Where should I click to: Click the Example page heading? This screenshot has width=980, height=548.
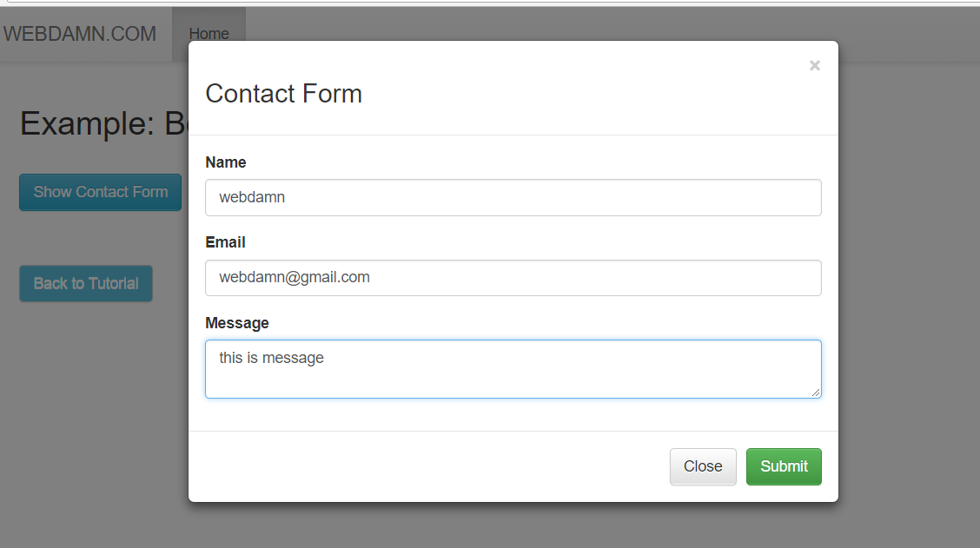103,123
